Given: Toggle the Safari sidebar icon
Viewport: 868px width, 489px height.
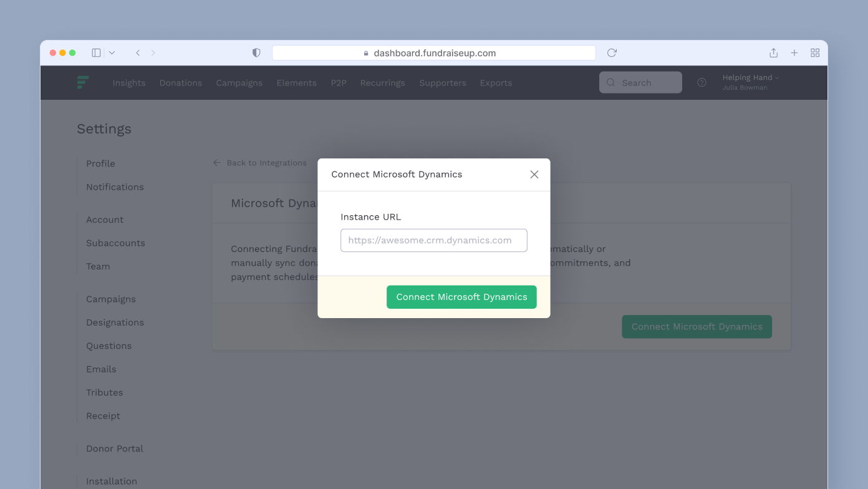Looking at the screenshot, I should tap(96, 53).
